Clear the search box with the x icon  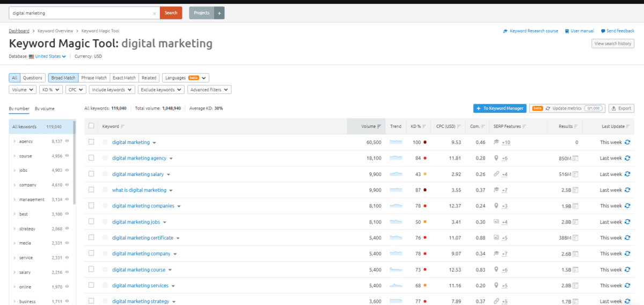point(155,13)
